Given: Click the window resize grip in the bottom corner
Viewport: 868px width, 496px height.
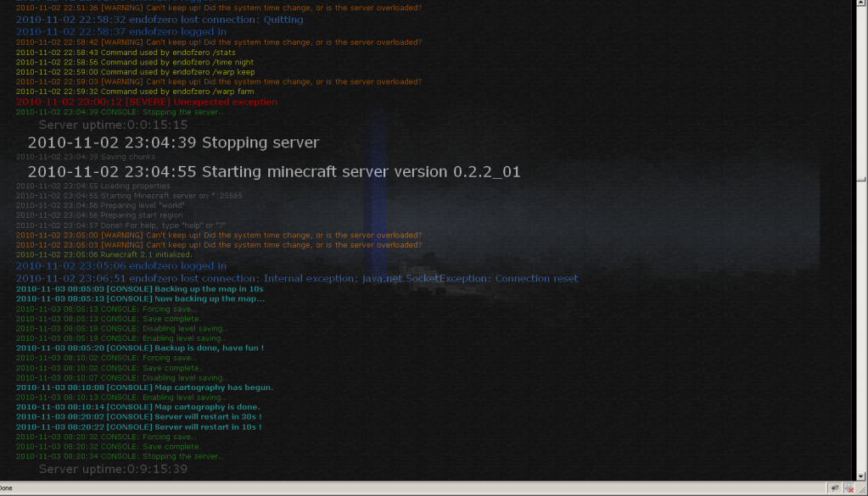Looking at the screenshot, I should point(862,490).
